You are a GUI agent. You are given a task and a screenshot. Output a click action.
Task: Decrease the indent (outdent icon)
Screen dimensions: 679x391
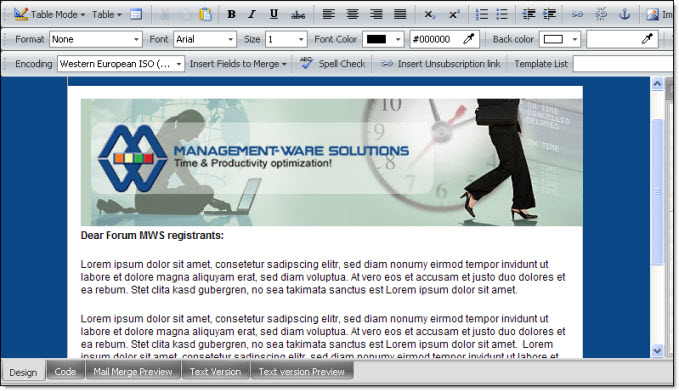tap(528, 14)
